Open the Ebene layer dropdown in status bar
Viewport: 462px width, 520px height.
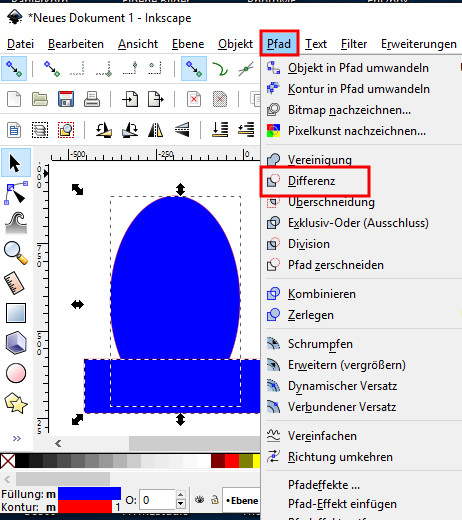(x=241, y=500)
